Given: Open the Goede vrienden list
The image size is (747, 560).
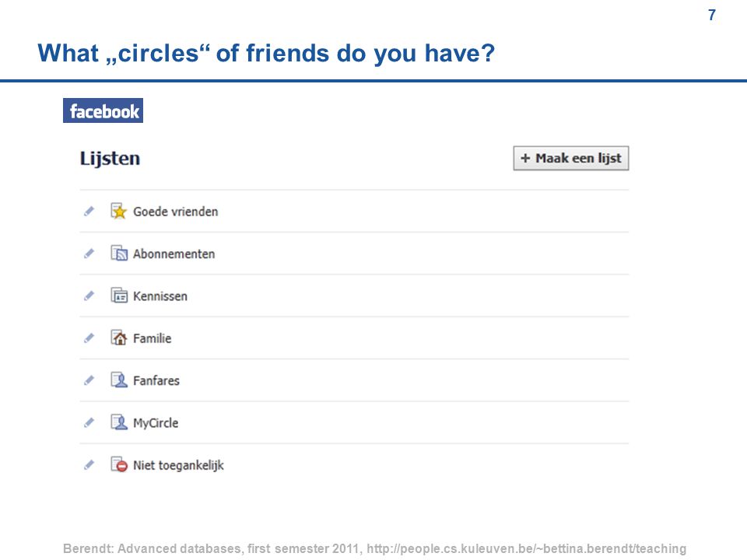Looking at the screenshot, I should pyautogui.click(x=175, y=212).
